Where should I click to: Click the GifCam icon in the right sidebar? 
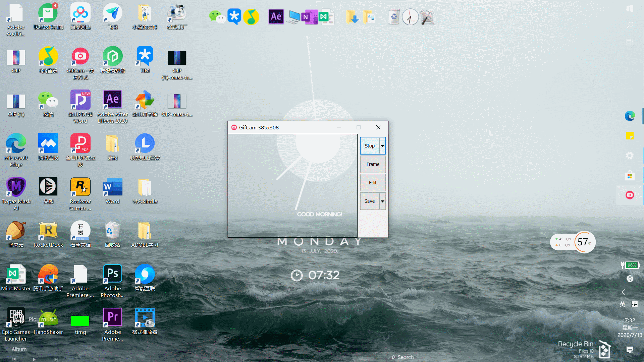(x=630, y=195)
